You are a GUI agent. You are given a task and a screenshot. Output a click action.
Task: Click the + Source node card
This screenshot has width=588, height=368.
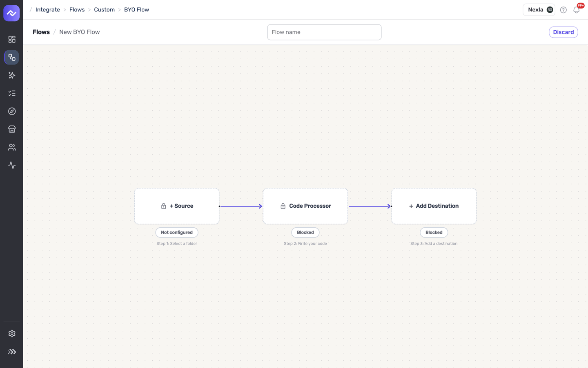(x=177, y=206)
